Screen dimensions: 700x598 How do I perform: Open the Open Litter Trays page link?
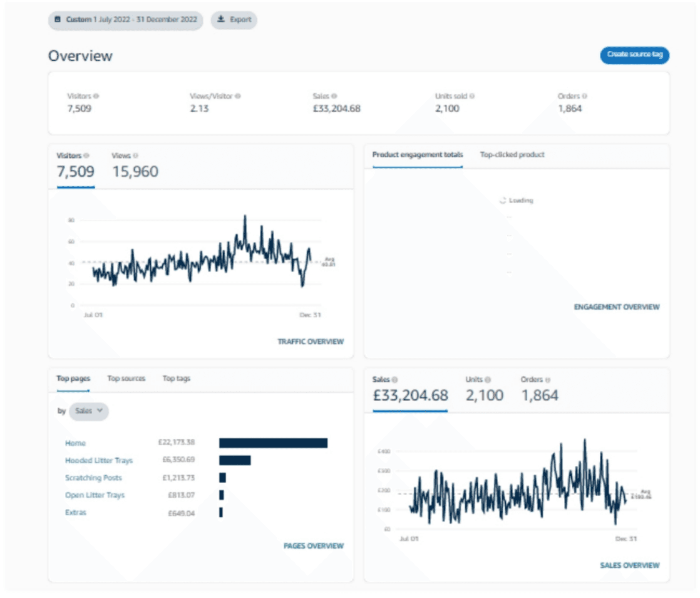click(x=95, y=495)
